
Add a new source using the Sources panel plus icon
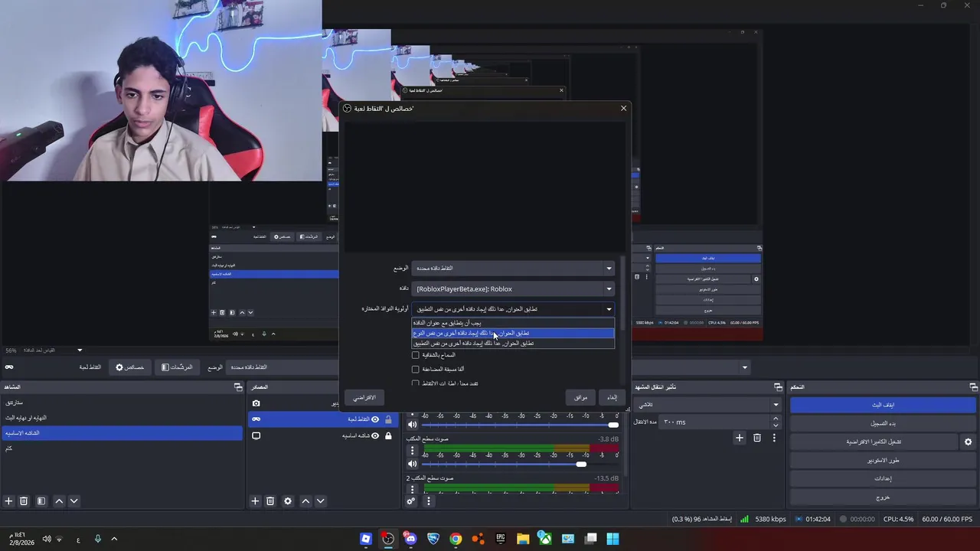pos(255,501)
